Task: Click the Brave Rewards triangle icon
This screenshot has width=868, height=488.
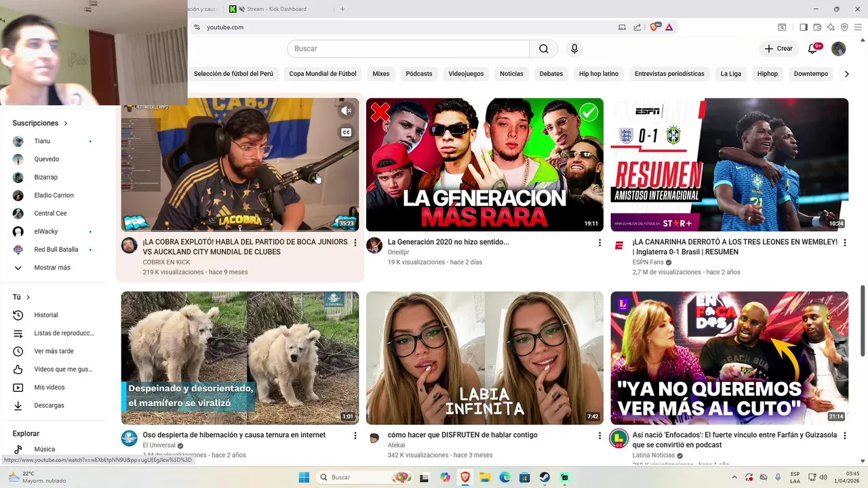Action: 669,27
